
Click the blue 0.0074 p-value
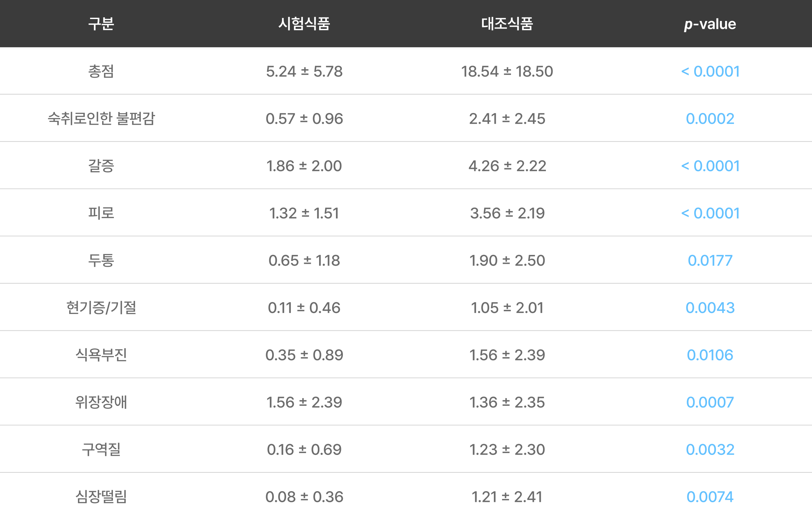pyautogui.click(x=710, y=497)
